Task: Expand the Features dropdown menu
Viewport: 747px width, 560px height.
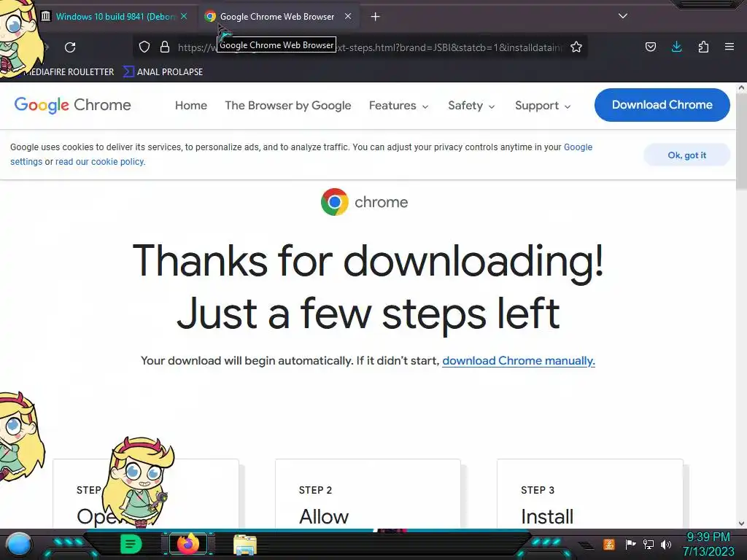Action: (x=399, y=105)
